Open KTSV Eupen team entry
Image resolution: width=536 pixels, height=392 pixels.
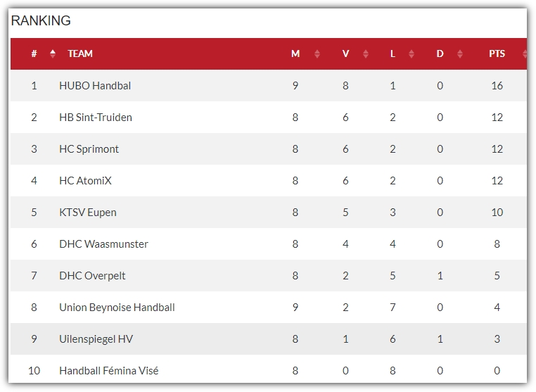click(87, 213)
